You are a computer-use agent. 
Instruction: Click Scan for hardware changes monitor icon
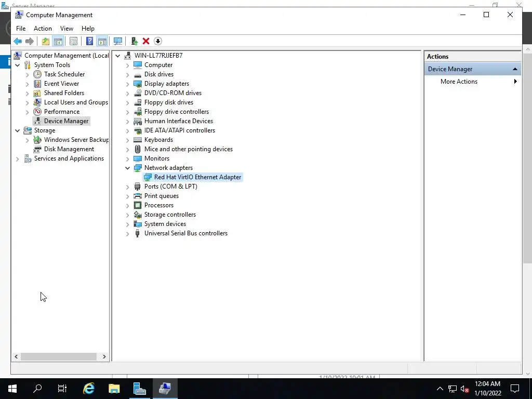point(118,42)
